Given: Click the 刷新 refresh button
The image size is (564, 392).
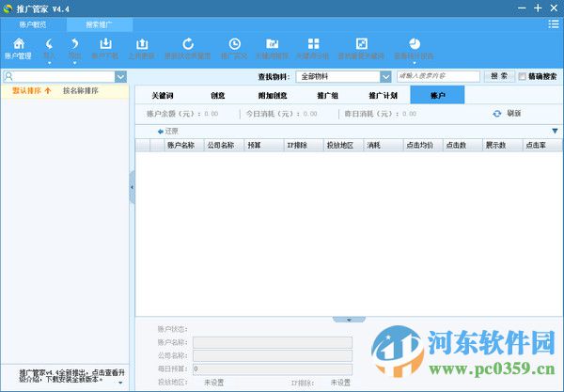Looking at the screenshot, I should point(507,114).
